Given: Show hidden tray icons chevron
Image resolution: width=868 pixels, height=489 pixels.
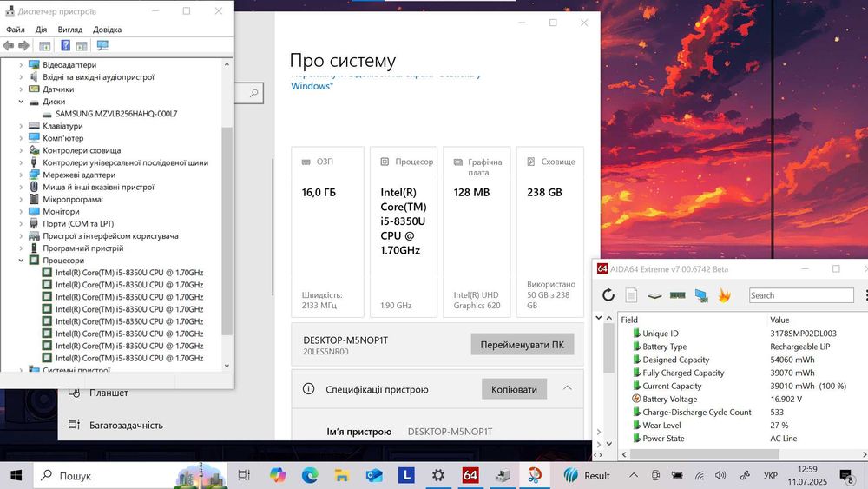Looking at the screenshot, I should (x=634, y=475).
